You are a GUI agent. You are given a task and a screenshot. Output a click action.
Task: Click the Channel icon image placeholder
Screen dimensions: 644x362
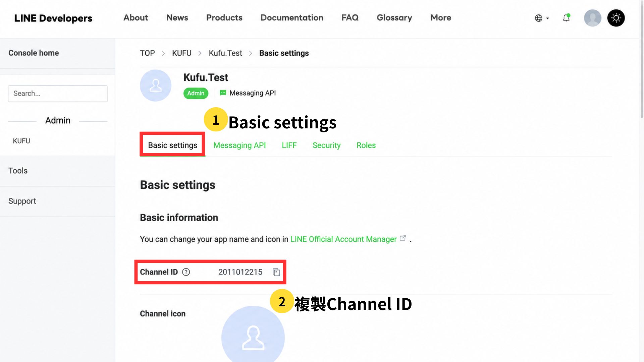click(253, 335)
